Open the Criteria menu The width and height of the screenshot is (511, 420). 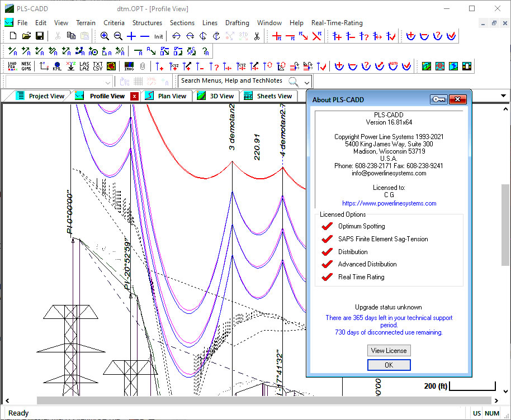[114, 23]
